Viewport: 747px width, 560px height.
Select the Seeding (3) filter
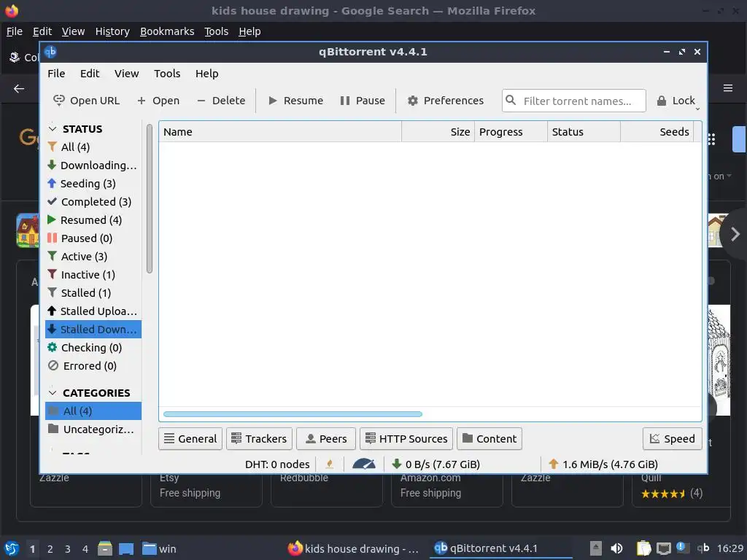(x=93, y=183)
